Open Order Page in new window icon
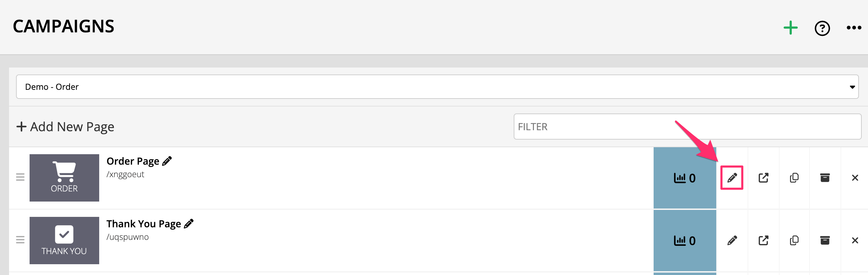Viewport: 868px width, 275px height. coord(763,178)
